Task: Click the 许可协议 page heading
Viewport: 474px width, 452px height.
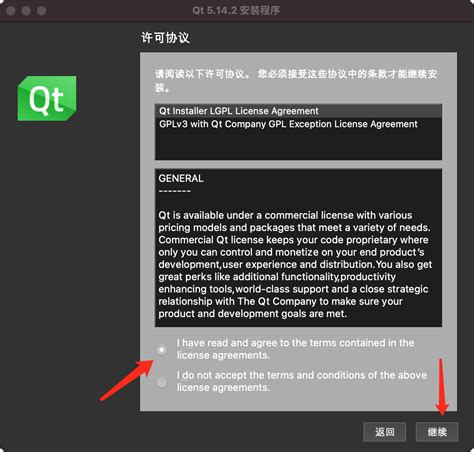Action: (x=165, y=38)
